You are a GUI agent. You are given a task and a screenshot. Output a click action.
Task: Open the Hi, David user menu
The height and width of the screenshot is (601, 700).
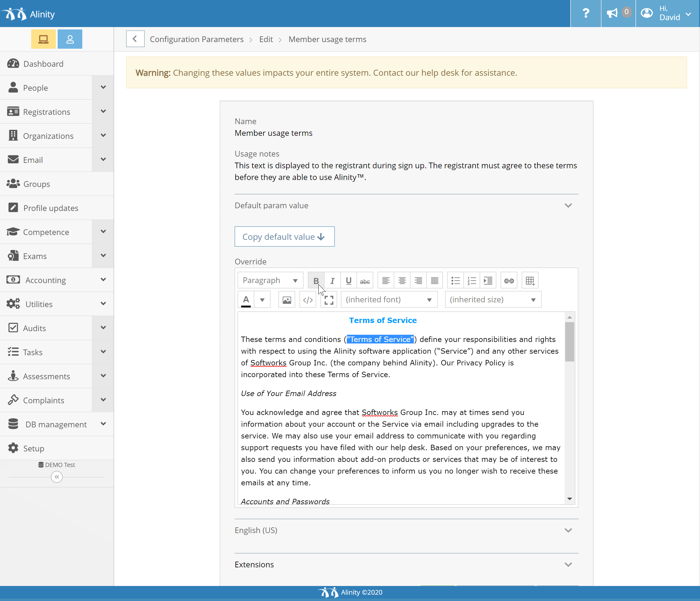click(x=668, y=14)
